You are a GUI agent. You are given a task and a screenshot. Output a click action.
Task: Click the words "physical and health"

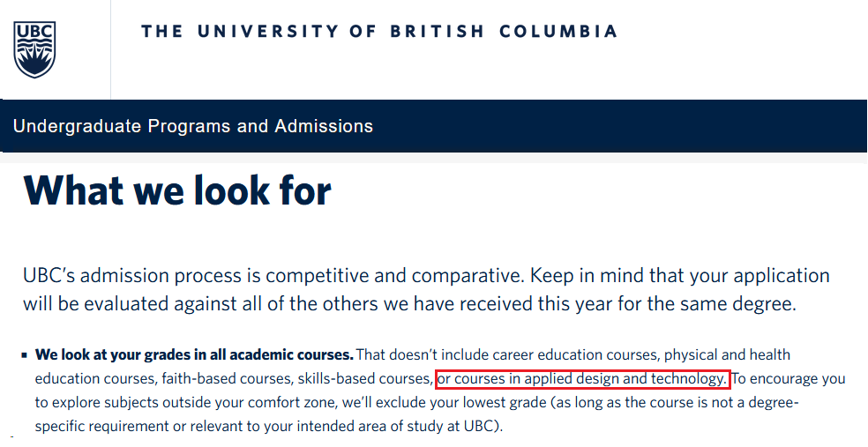coord(727,355)
